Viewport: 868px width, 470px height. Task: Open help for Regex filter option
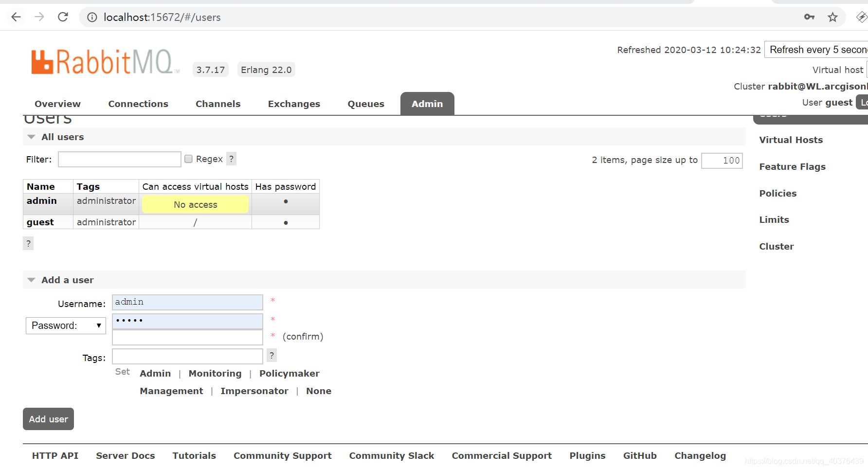pos(232,159)
